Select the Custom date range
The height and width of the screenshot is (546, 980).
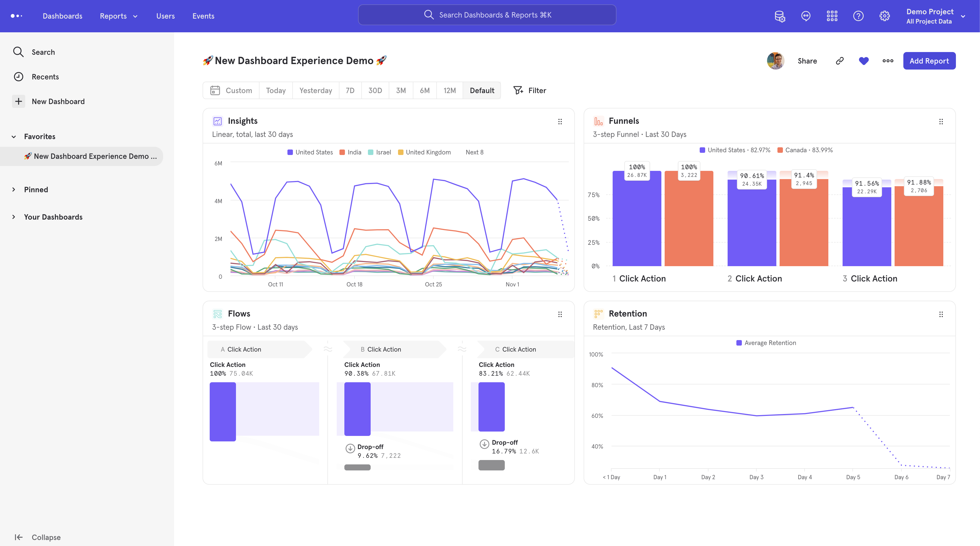[231, 91]
